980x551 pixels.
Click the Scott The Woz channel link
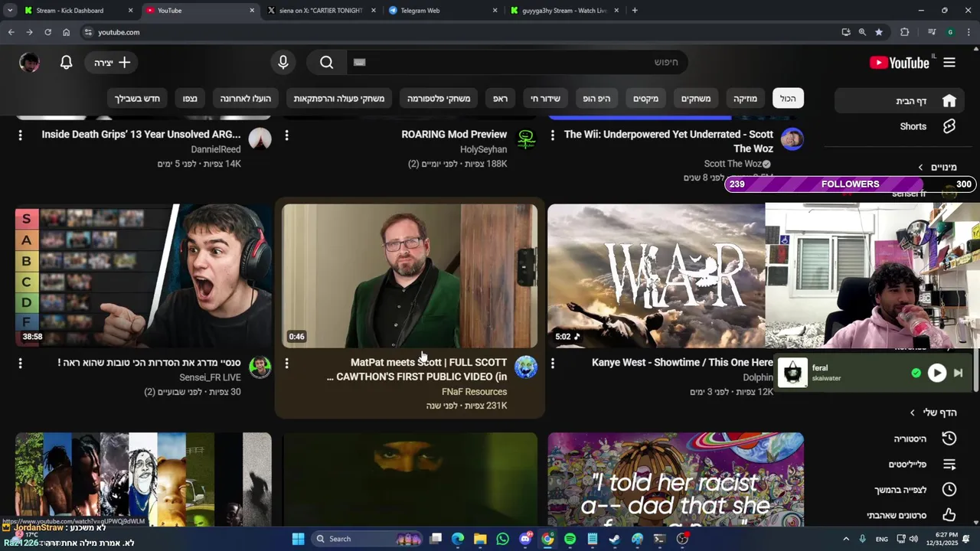point(733,164)
